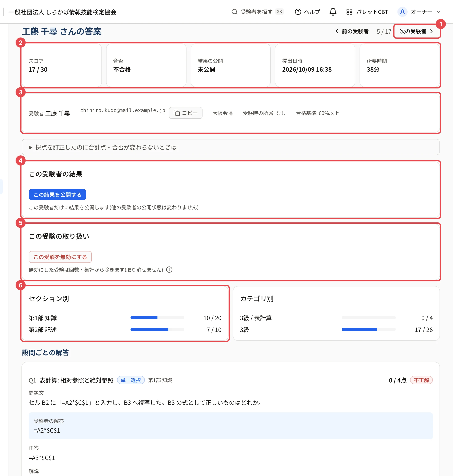Click email chihiro.kudo@mail.example.jp
This screenshot has width=453, height=476.
coord(123,110)
